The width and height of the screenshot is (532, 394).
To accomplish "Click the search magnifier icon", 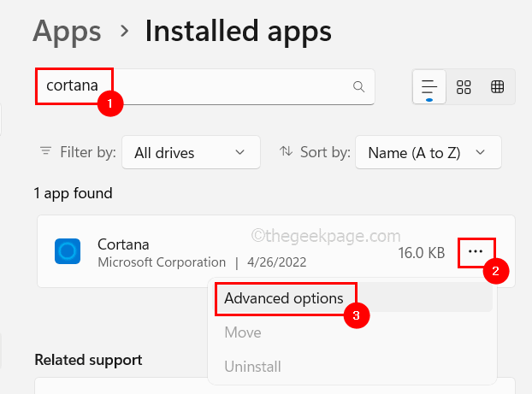I will (x=358, y=87).
